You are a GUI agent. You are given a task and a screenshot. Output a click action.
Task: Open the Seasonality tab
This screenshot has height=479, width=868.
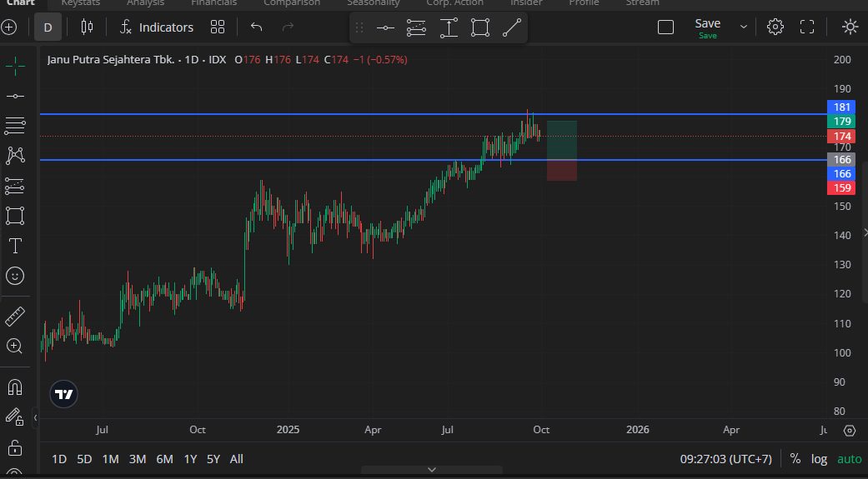pyautogui.click(x=373, y=3)
